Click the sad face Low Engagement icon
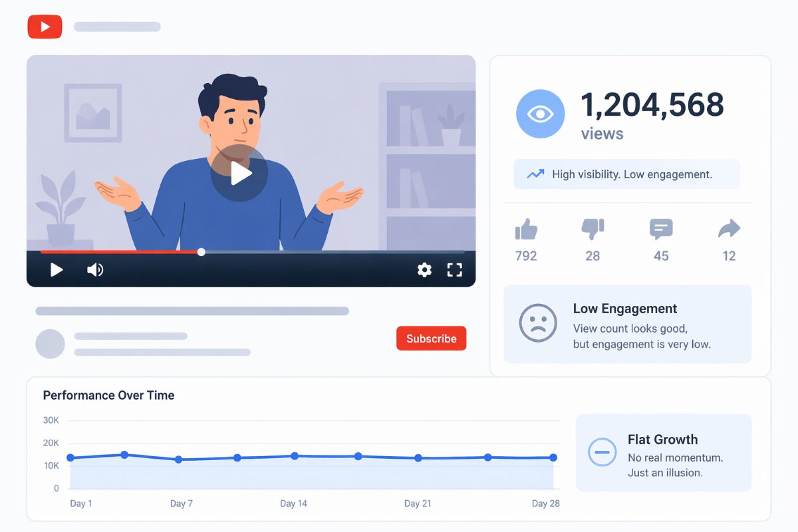 (537, 323)
